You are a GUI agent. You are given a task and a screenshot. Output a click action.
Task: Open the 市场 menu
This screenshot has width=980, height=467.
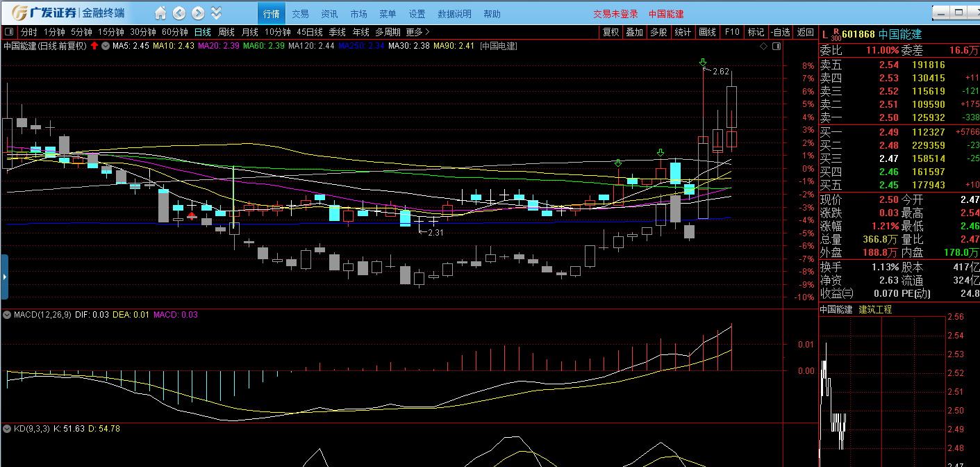(359, 14)
